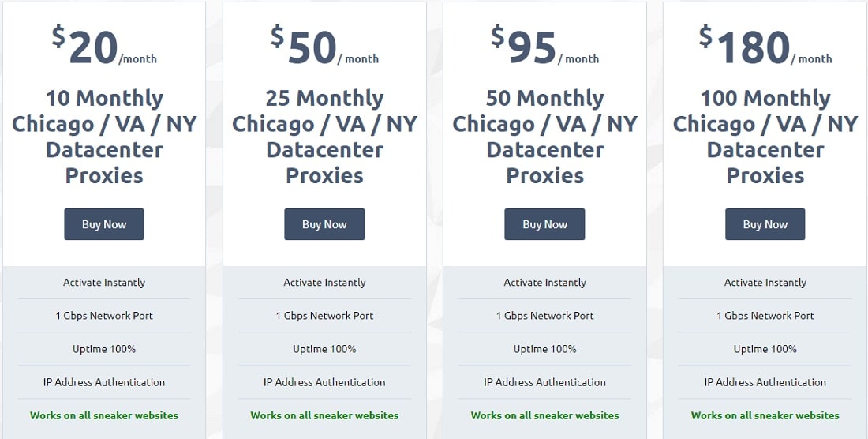
Task: Click the $50/month price label
Action: (324, 45)
